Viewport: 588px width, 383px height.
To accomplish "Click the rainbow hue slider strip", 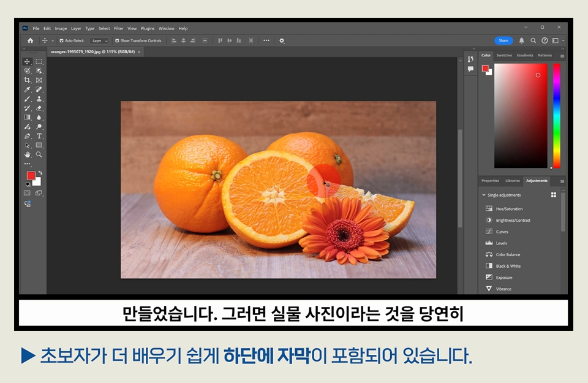I will [557, 116].
